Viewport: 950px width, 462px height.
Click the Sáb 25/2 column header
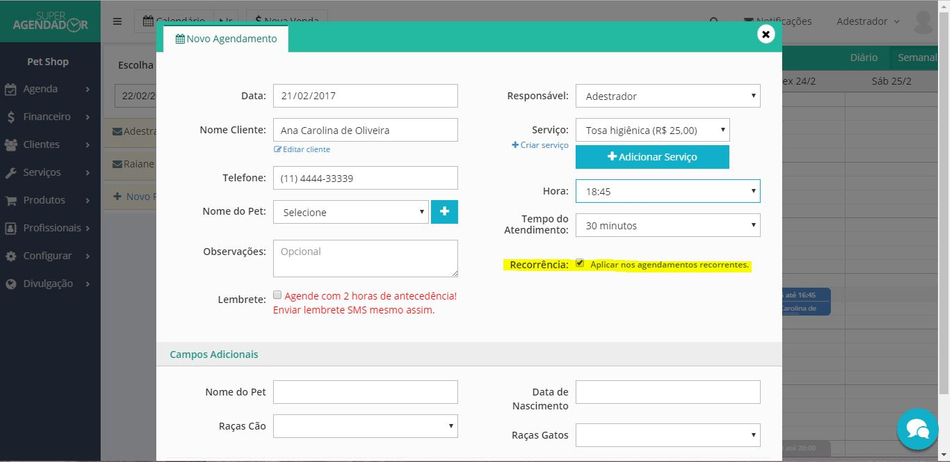[891, 81]
